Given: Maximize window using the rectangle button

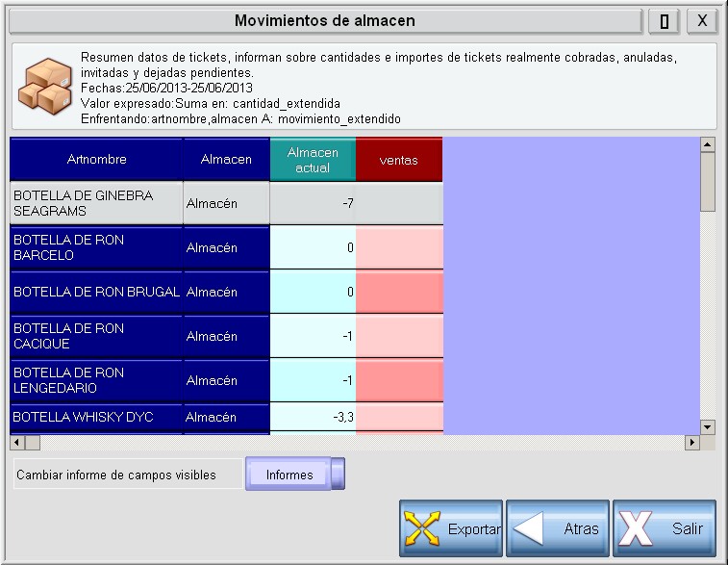Looking at the screenshot, I should click(664, 20).
